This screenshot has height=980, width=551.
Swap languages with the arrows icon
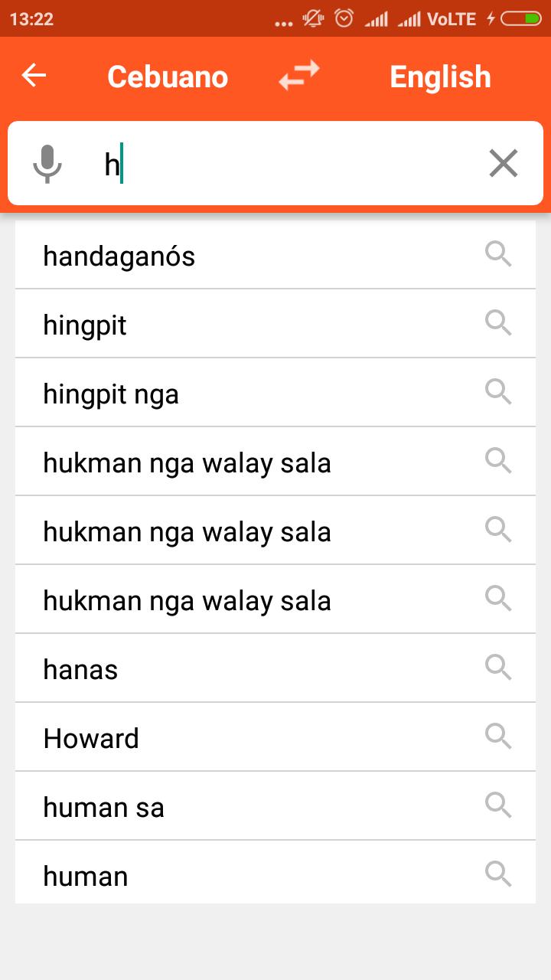298,76
